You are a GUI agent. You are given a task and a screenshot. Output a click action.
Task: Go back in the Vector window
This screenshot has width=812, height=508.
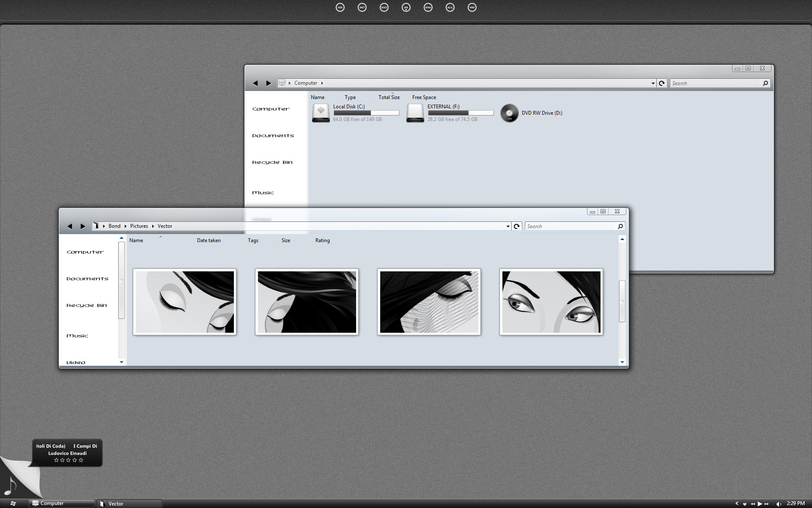70,226
